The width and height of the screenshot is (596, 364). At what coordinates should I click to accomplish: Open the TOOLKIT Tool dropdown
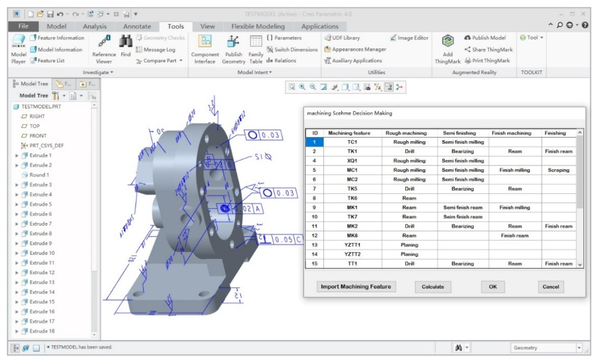click(x=532, y=38)
